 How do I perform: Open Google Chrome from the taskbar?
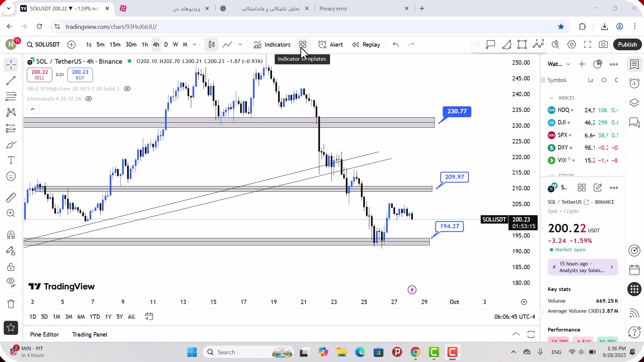tap(415, 352)
